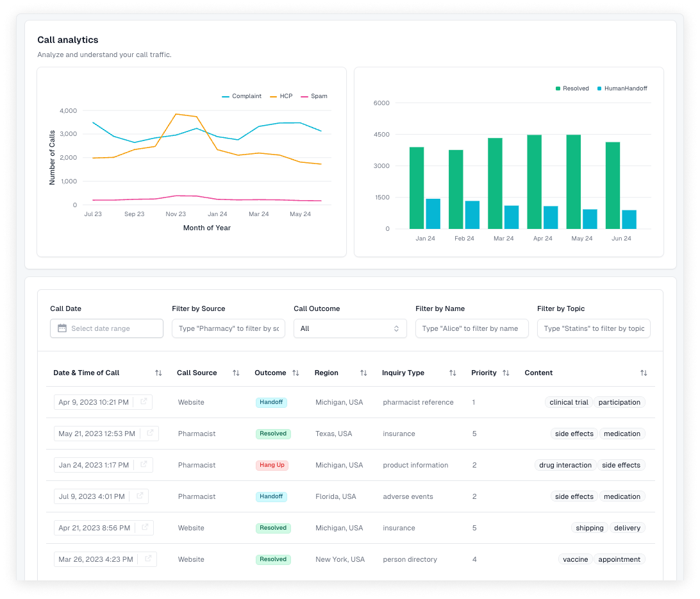Toggle HumanHandoff series in bar chart legend
This screenshot has width=700, height=599.
[x=622, y=89]
